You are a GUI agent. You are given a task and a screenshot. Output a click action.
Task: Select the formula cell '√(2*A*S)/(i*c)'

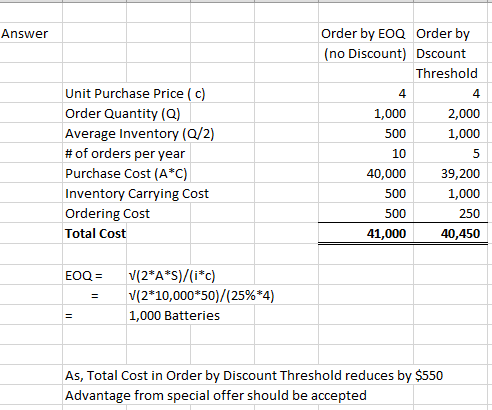(x=172, y=276)
